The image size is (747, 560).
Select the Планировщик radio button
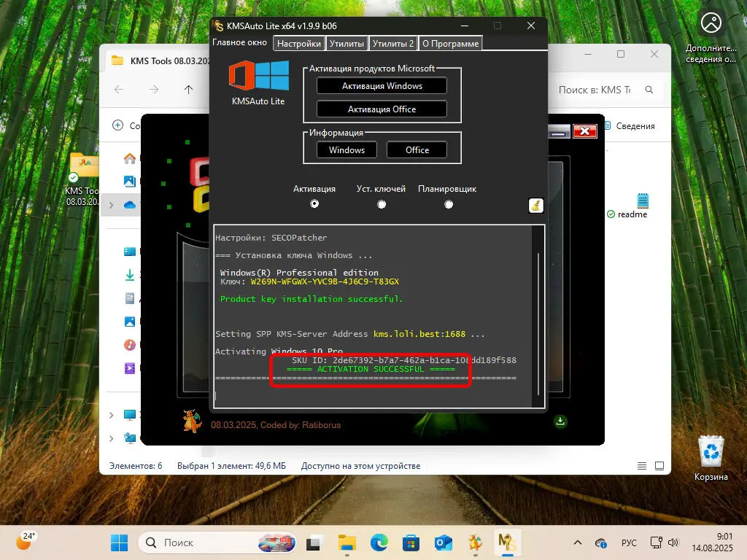(x=449, y=204)
